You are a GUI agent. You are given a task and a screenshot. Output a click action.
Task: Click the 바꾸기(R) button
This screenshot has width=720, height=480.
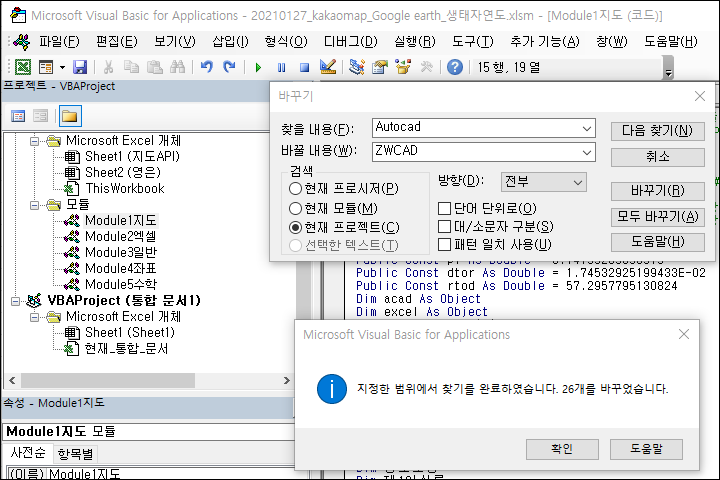(x=657, y=191)
